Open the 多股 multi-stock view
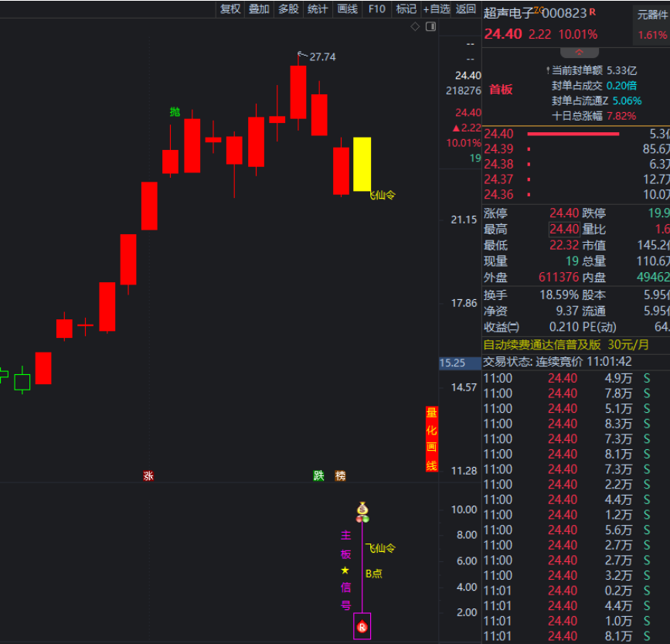 point(288,9)
